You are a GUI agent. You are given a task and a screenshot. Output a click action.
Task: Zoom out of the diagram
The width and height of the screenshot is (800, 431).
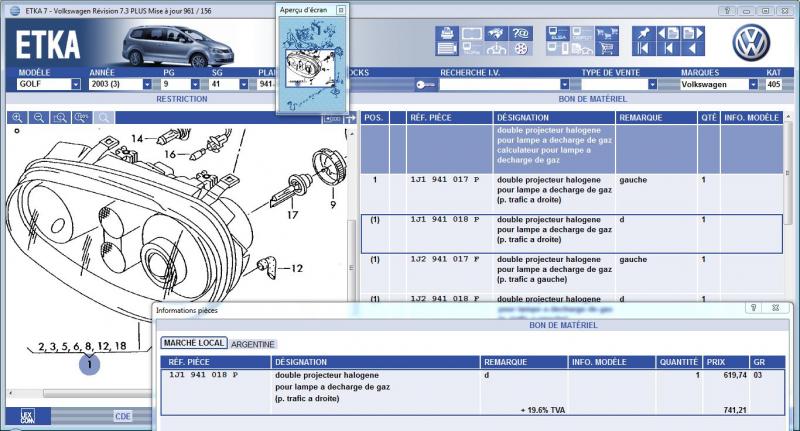pos(39,118)
